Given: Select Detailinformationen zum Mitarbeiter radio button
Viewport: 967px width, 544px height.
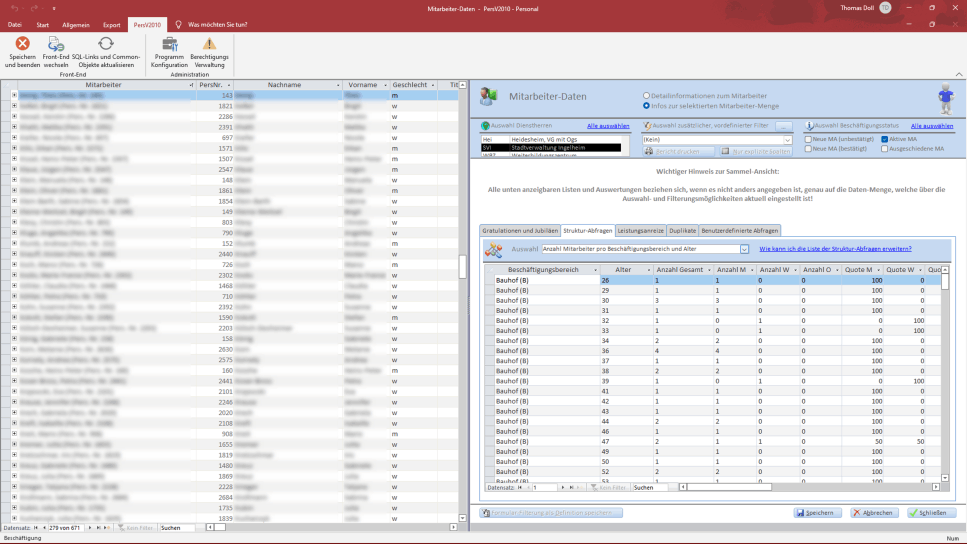Looking at the screenshot, I should tap(647, 95).
